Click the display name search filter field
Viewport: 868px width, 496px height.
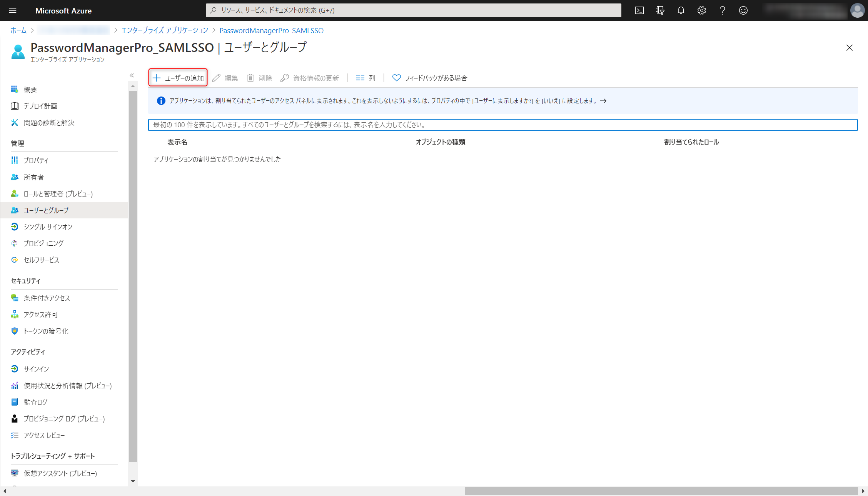point(502,125)
